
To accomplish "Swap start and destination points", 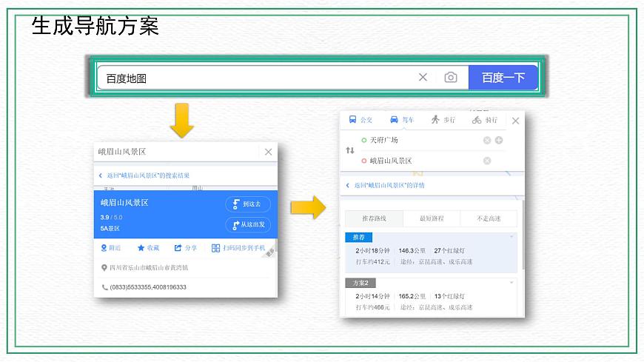I will pos(350,150).
